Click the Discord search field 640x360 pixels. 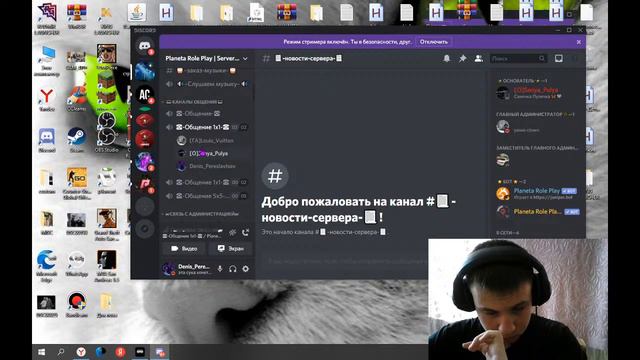[x=518, y=59]
